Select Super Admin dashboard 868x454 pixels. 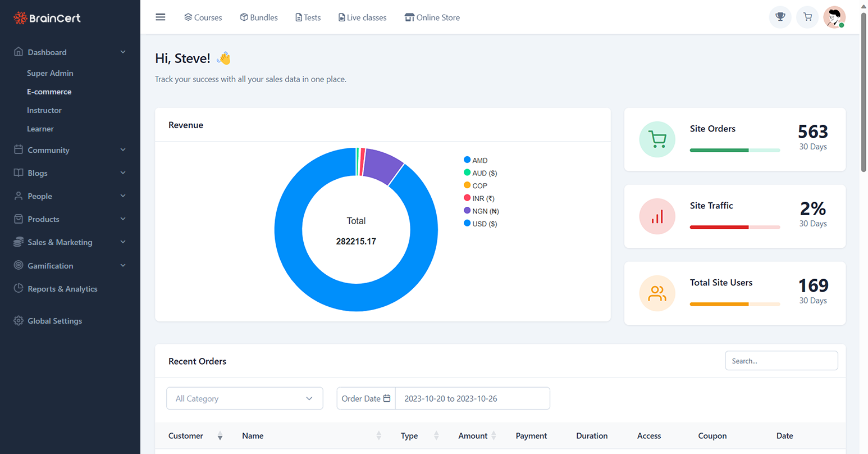pyautogui.click(x=50, y=73)
